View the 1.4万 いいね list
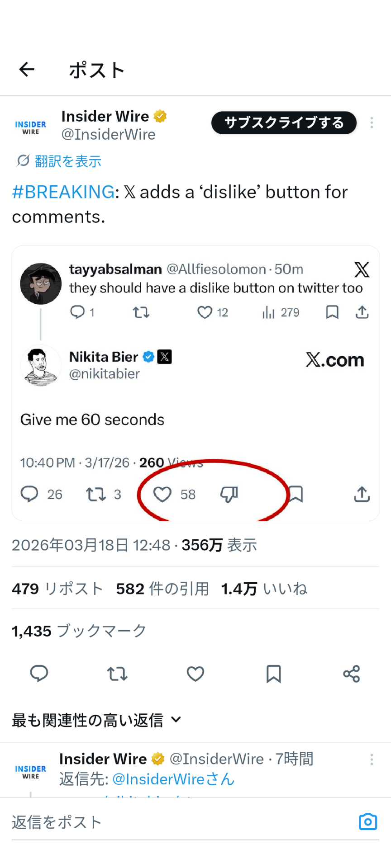Viewport: 391px width, 868px height. tap(264, 589)
